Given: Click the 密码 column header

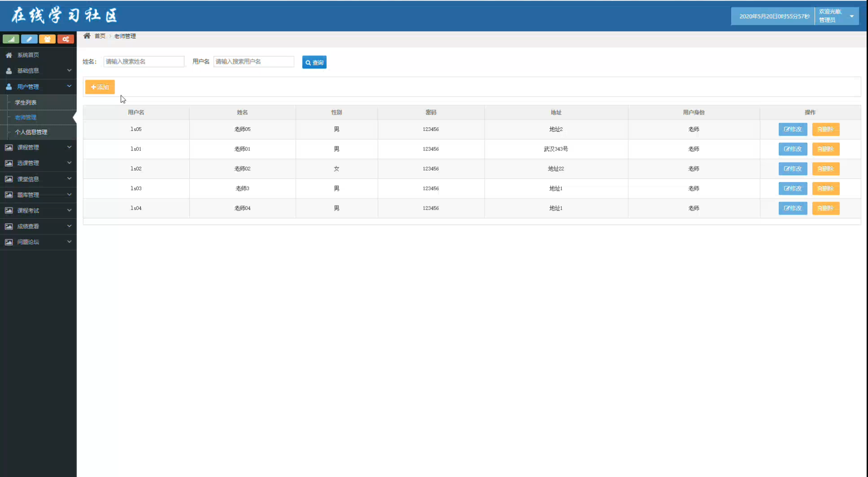Looking at the screenshot, I should (x=431, y=112).
